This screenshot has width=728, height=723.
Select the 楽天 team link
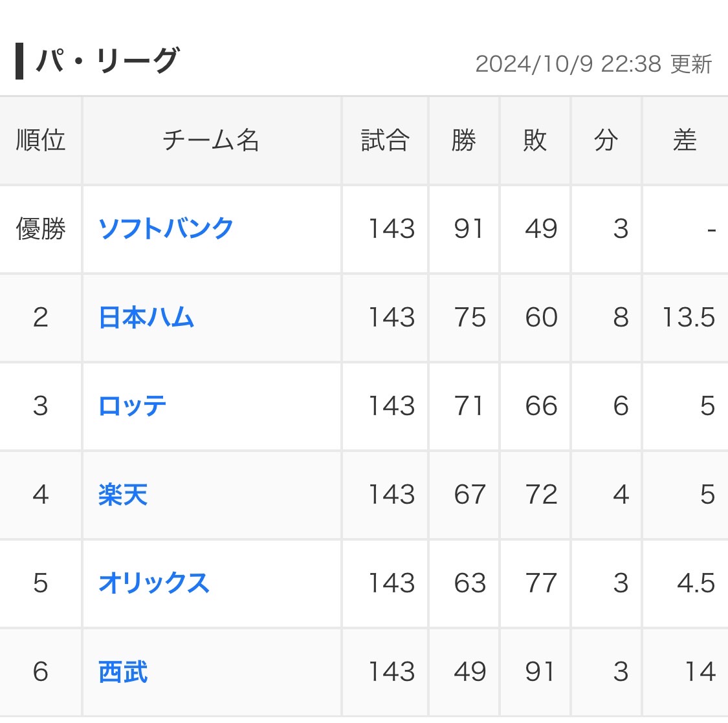(x=123, y=495)
